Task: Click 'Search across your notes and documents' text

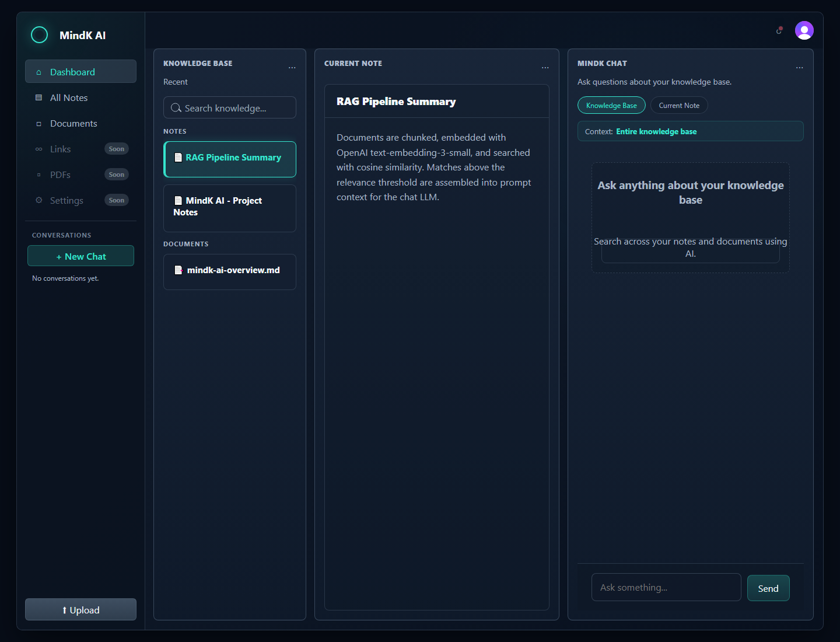Action: pyautogui.click(x=691, y=247)
